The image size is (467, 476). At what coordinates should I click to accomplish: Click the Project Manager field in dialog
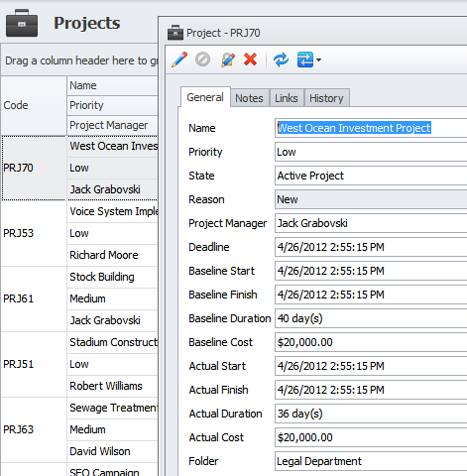tap(371, 223)
